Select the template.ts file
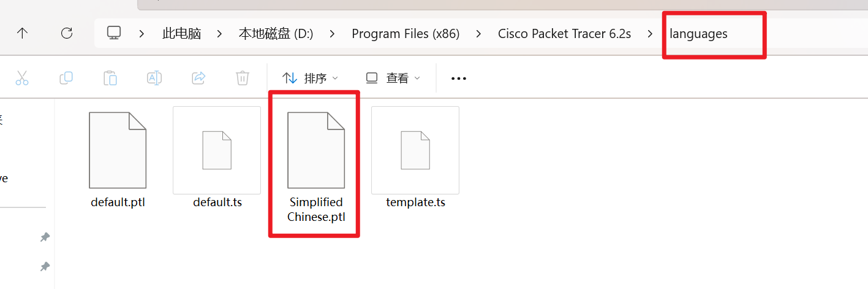Screen dimensions: 868x289 415,158
